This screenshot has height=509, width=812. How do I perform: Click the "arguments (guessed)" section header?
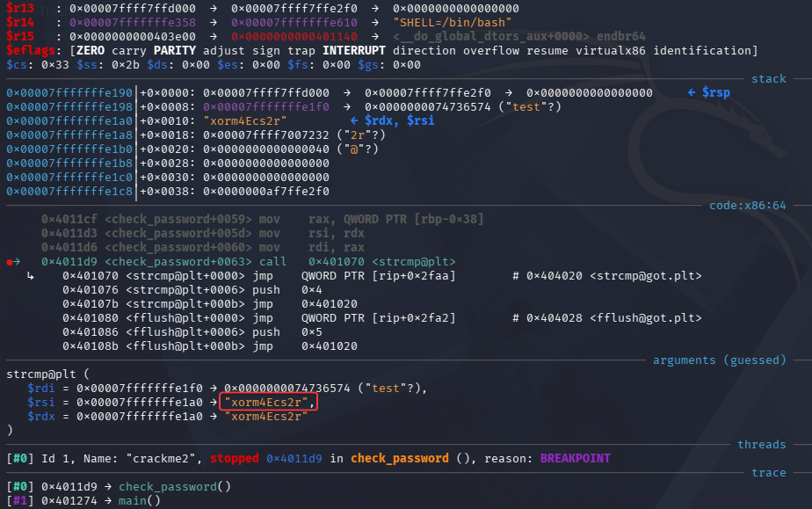(x=720, y=360)
